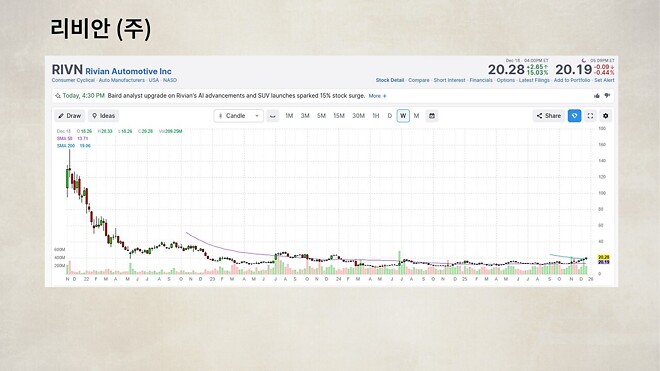Open the Latest Filings link
Screen dimensions: 660x371
click(x=534, y=80)
